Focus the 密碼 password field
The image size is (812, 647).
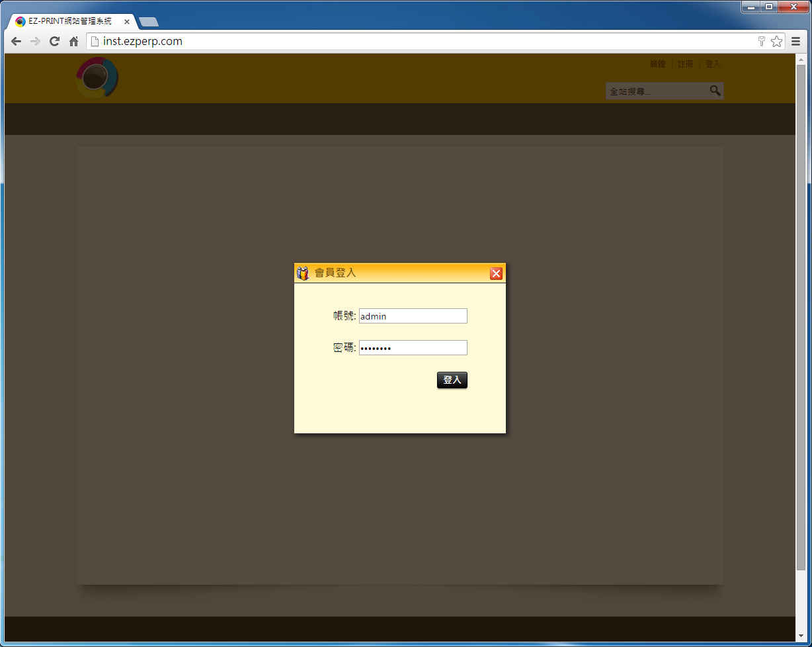click(413, 348)
